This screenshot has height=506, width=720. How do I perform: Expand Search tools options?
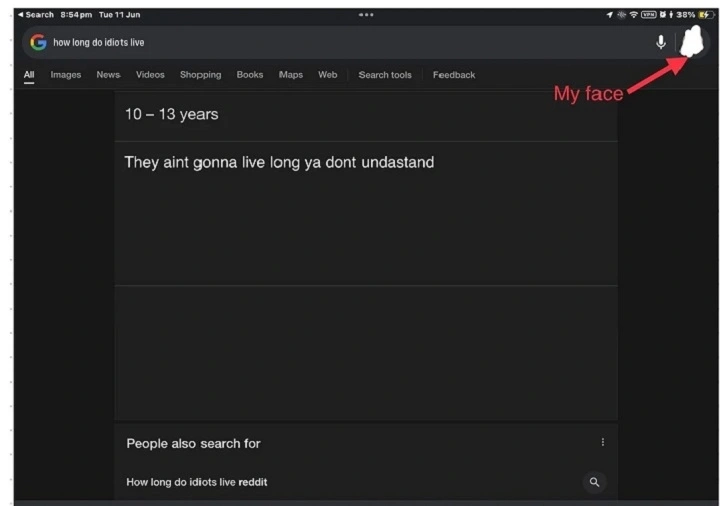coord(385,75)
